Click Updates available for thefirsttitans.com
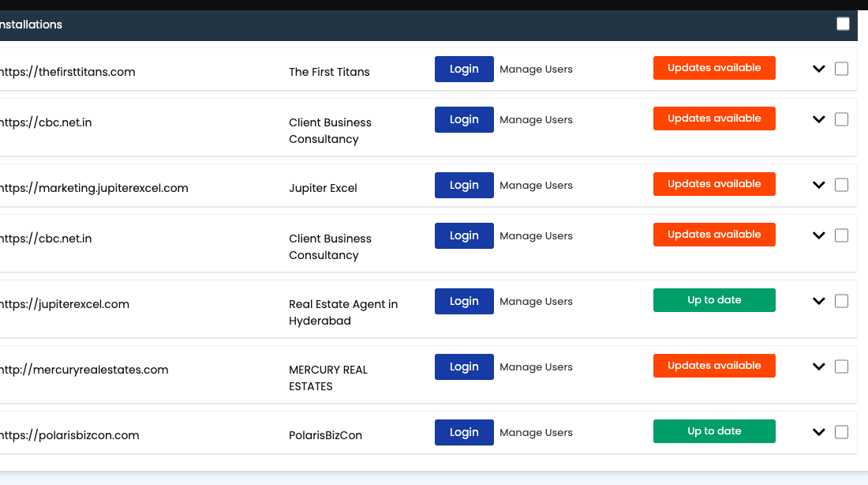The height and width of the screenshot is (485, 868). coord(714,68)
